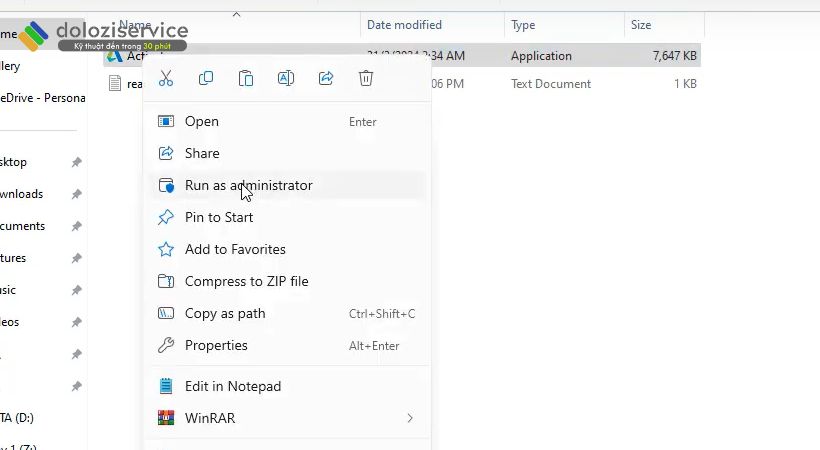The image size is (820, 450).
Task: Select Compress to ZIP file
Action: (x=287, y=281)
